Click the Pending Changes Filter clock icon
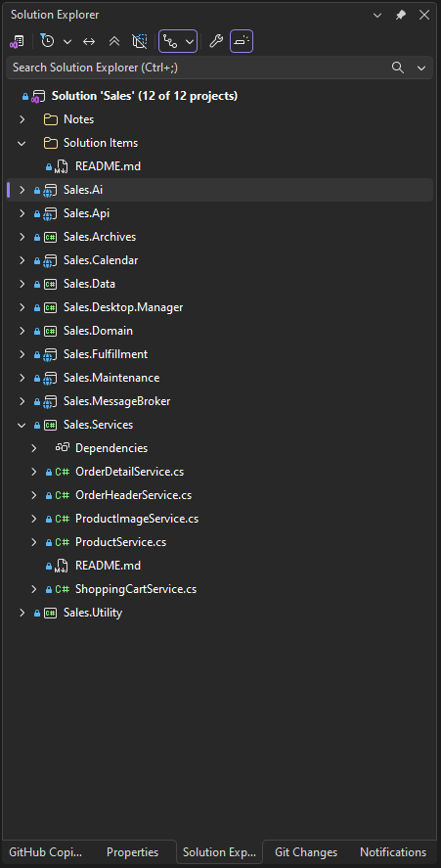Screen dimensions: 441x868 pos(48,41)
